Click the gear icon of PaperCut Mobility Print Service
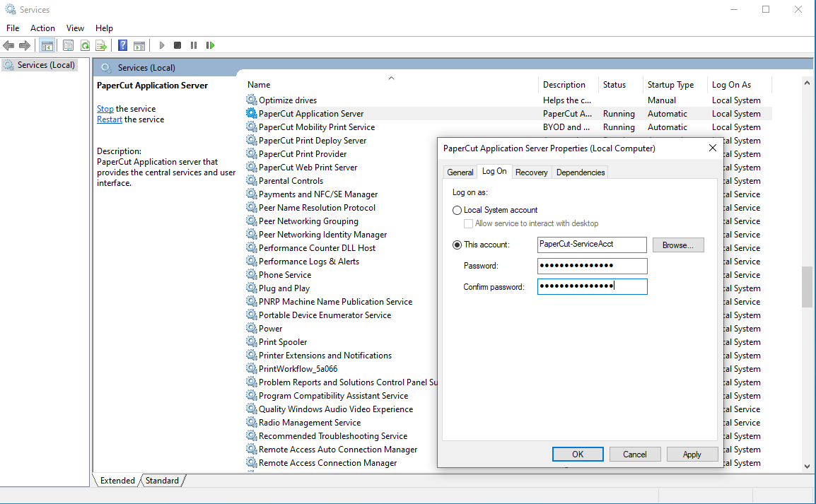 pos(252,127)
